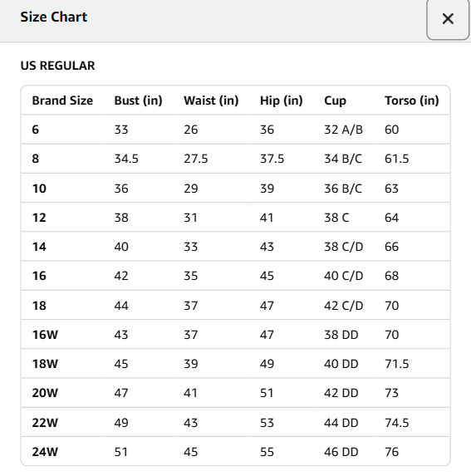The image size is (471, 476).
Task: Click brand size 20W row label
Action: pos(45,393)
